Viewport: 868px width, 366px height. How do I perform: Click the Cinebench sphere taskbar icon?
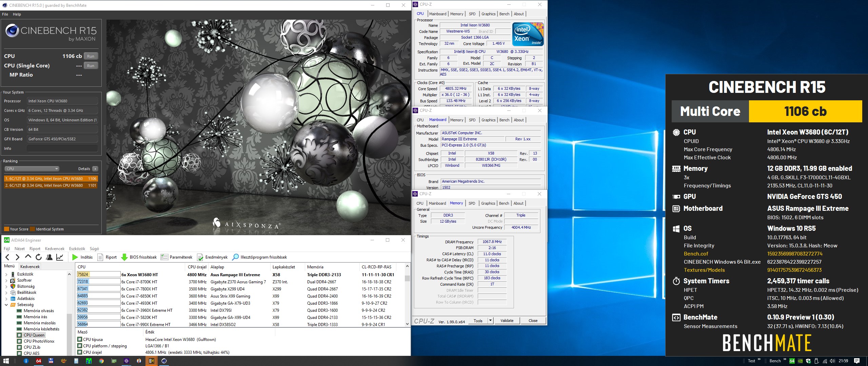coord(164,361)
